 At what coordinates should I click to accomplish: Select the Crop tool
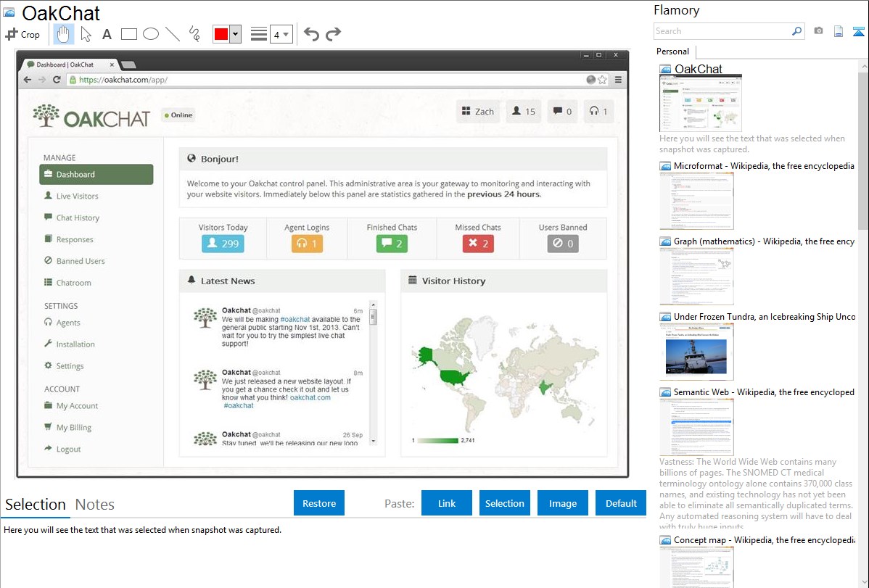22,34
